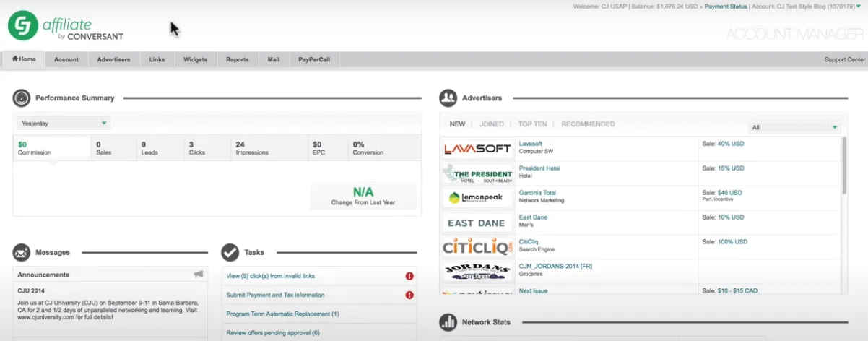Open the All category dropdown in Advertisers

[x=794, y=127]
